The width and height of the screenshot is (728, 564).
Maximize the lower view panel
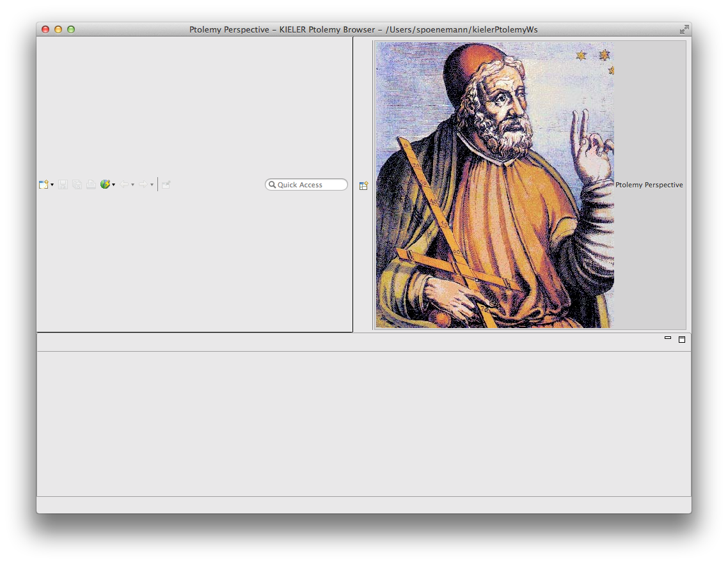coord(681,340)
